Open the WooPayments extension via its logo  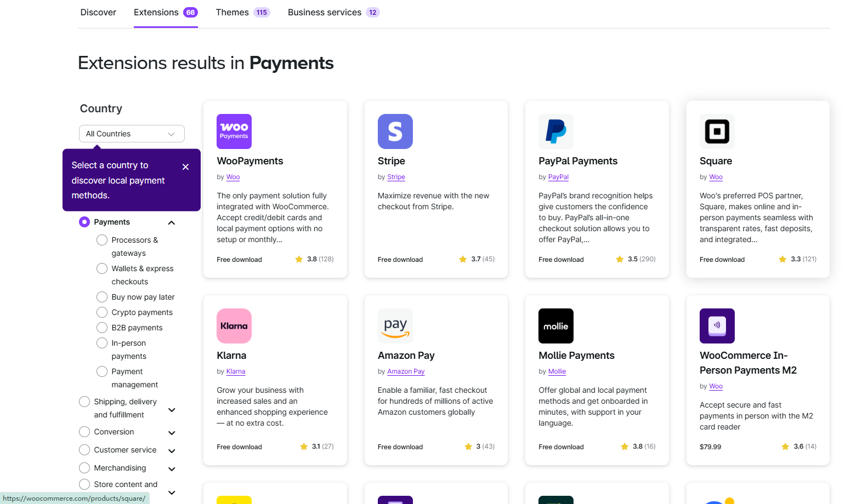coord(234,131)
